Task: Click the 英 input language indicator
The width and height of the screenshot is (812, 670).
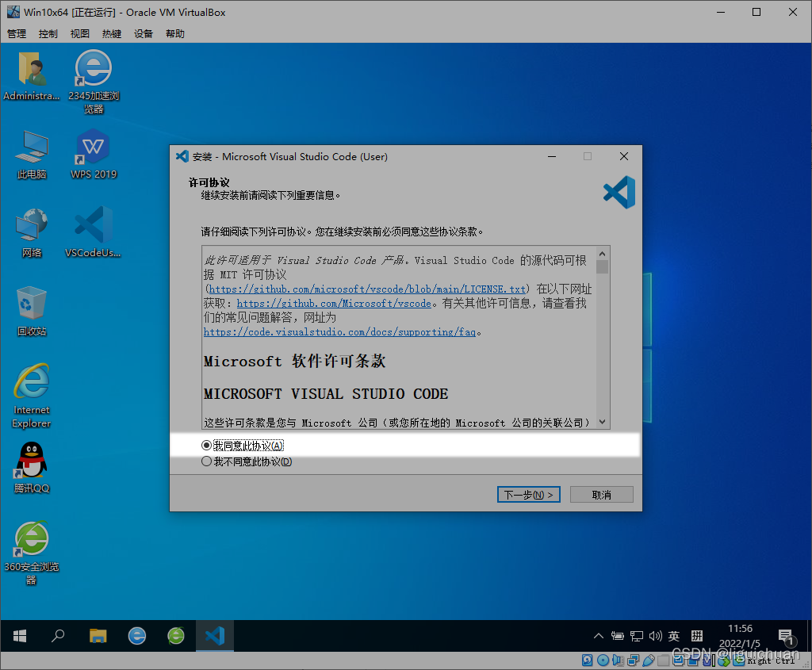Action: (674, 636)
